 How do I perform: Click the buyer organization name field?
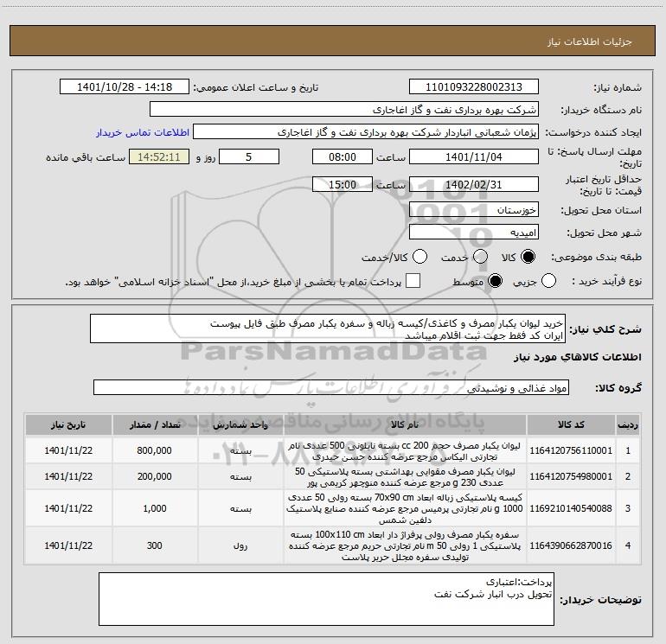click(x=344, y=110)
